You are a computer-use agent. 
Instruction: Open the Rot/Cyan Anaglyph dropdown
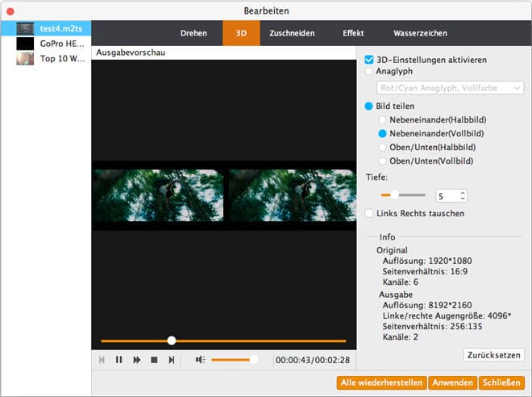pyautogui.click(x=444, y=88)
